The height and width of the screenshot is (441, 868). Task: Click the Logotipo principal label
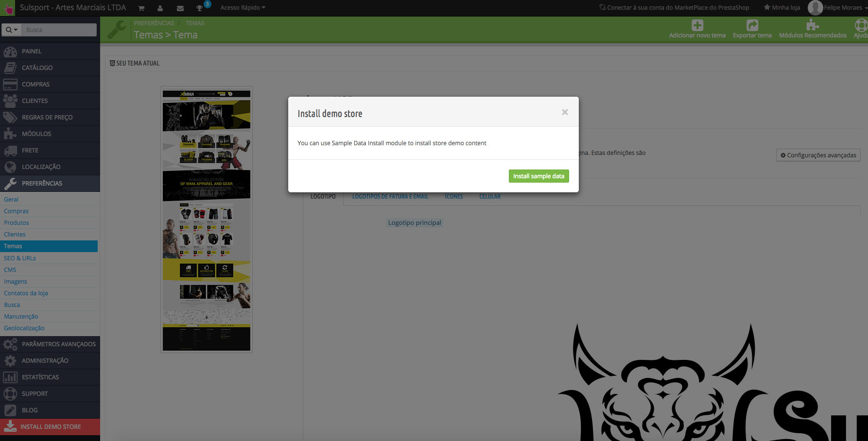coord(415,223)
